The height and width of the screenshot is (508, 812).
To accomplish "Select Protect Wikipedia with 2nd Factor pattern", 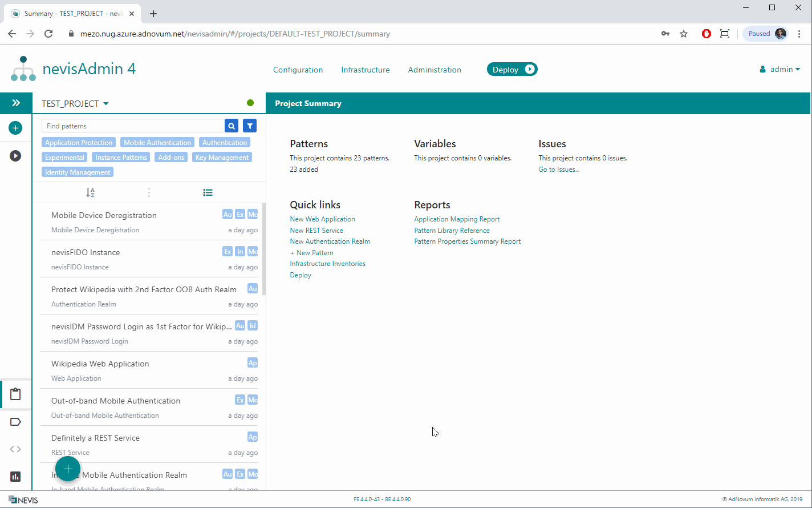I will (x=149, y=296).
